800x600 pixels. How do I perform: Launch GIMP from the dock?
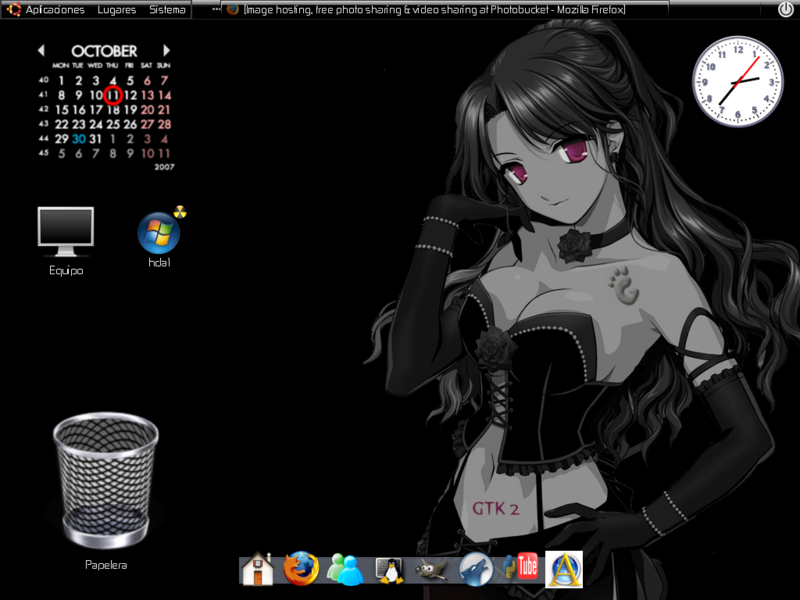[x=432, y=568]
